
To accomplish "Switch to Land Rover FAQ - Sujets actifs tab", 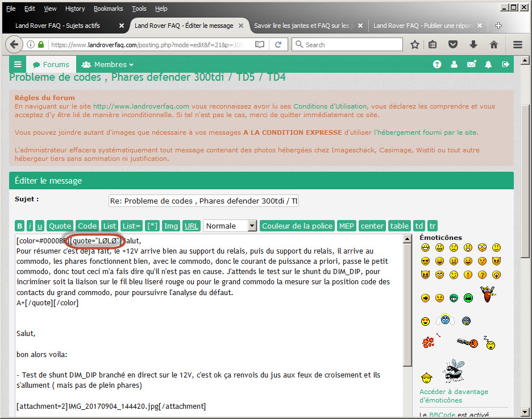I will tap(63, 26).
